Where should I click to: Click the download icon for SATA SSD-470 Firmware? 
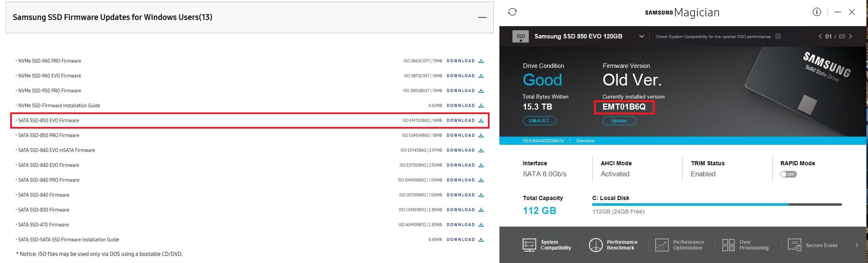tap(481, 225)
